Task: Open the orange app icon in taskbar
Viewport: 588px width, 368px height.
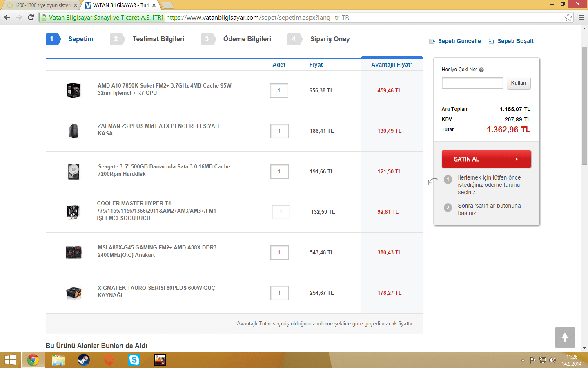Action: coord(109,360)
